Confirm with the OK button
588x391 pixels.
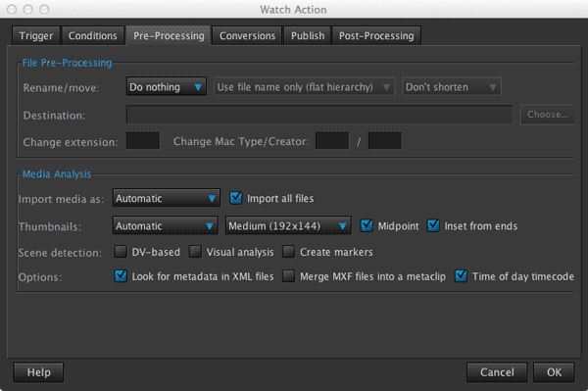point(554,372)
